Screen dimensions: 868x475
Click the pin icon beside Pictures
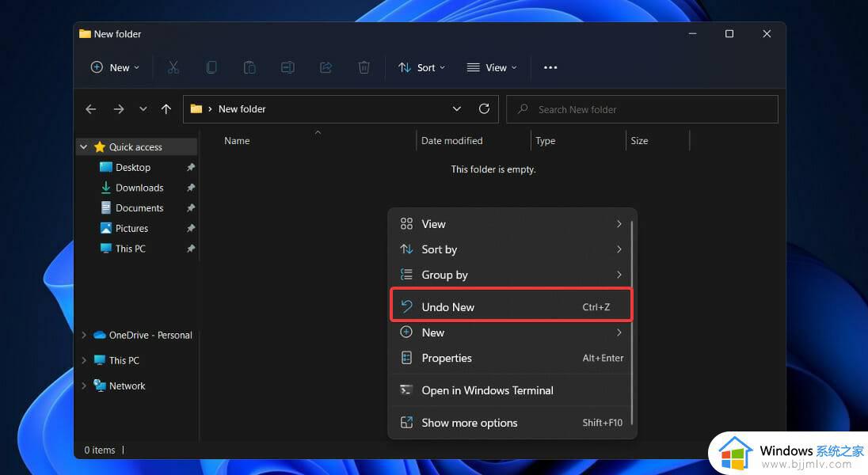(x=190, y=228)
